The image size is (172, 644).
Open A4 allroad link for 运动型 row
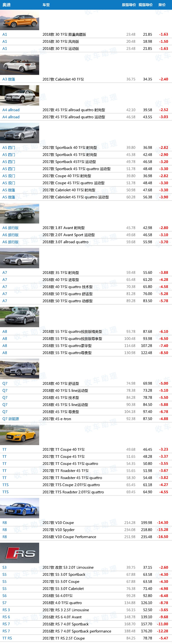(11, 117)
